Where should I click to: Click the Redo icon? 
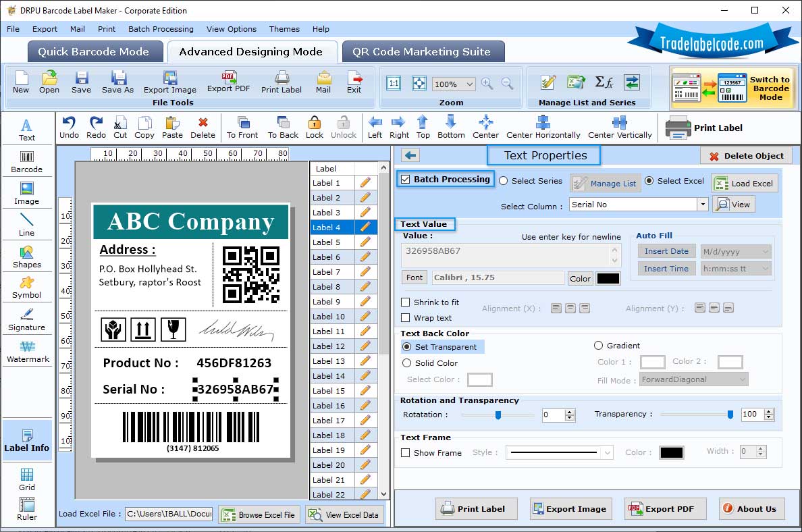click(x=96, y=128)
